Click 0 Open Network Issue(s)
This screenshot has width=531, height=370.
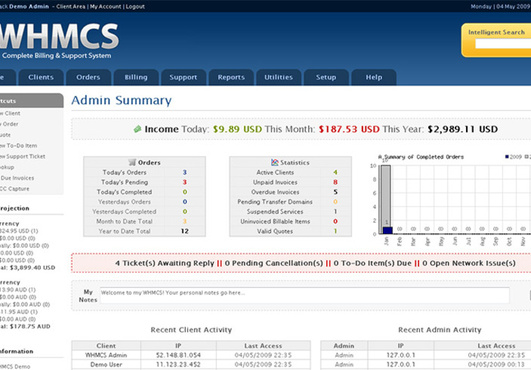click(469, 263)
